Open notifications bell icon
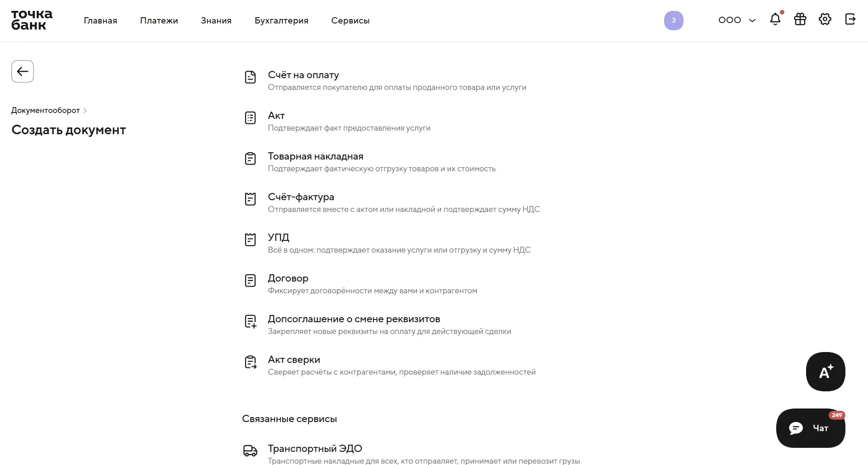This screenshot has width=868, height=465. [x=775, y=19]
